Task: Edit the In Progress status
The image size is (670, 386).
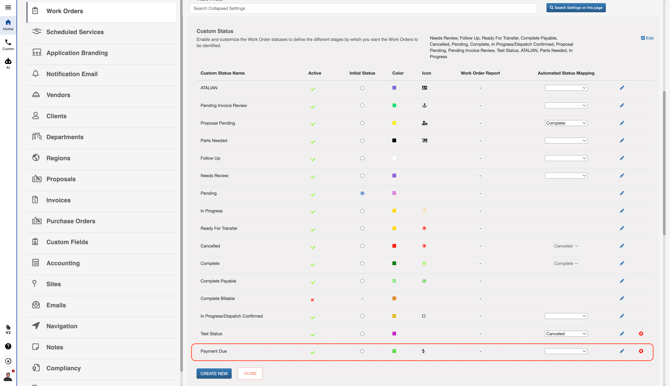Action: click(622, 211)
